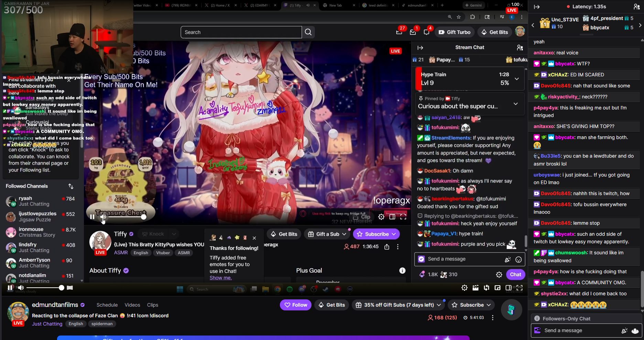Open edmundtanfilms Subscribe dropdown
The width and height of the screenshot is (644, 340).
[x=489, y=305]
